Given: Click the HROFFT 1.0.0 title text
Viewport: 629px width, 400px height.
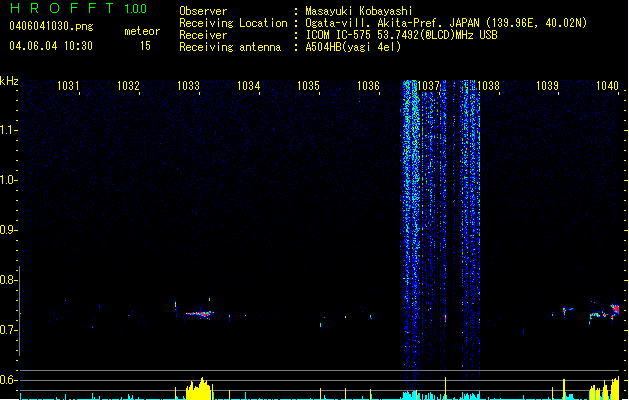Looking at the screenshot, I should pyautogui.click(x=78, y=8).
